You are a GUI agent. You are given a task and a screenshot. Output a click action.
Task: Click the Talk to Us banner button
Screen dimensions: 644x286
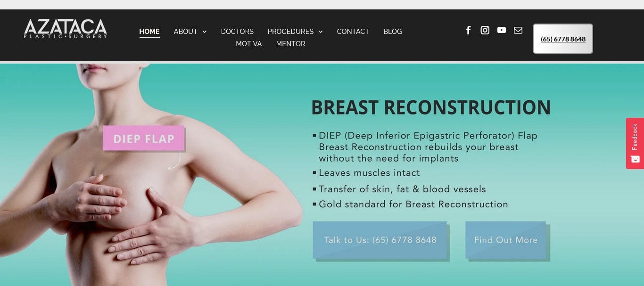coord(380,240)
